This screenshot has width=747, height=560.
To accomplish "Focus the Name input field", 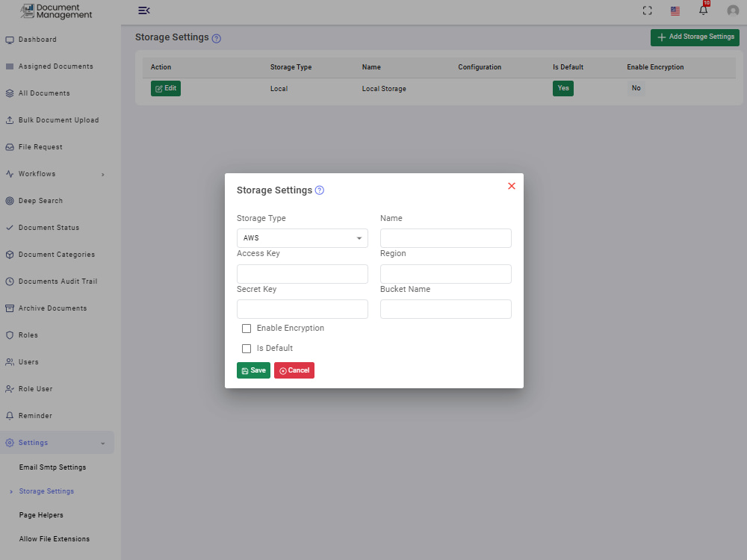I will point(446,238).
